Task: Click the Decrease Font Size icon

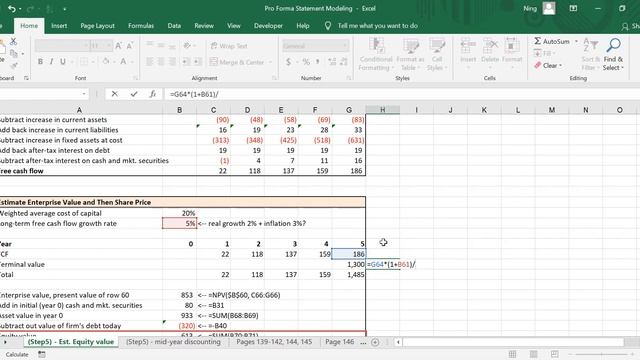Action: [129, 46]
